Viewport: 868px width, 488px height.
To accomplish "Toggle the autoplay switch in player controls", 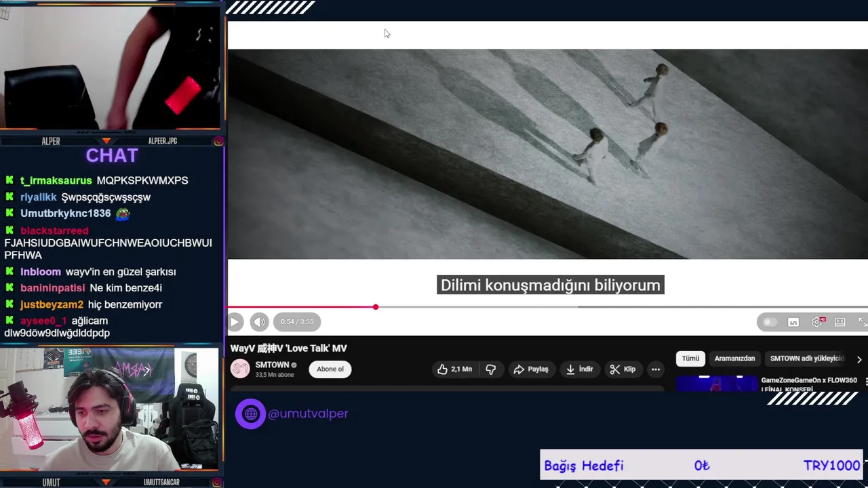I will coord(770,322).
